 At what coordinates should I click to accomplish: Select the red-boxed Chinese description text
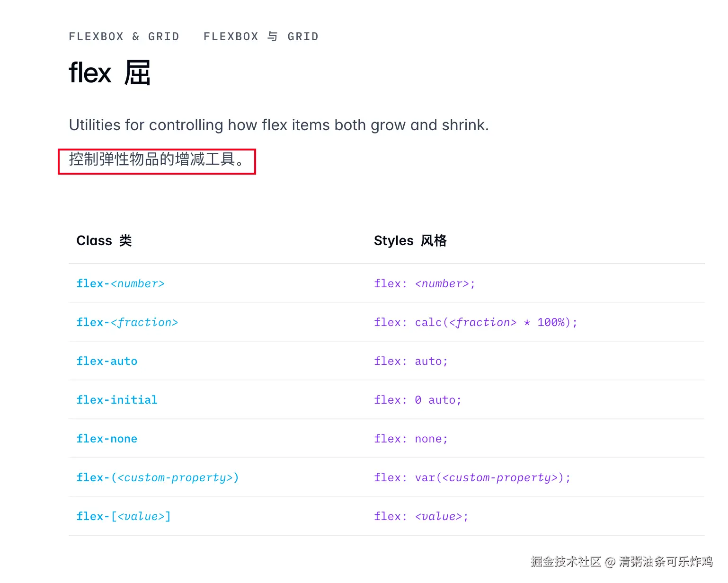point(157,159)
